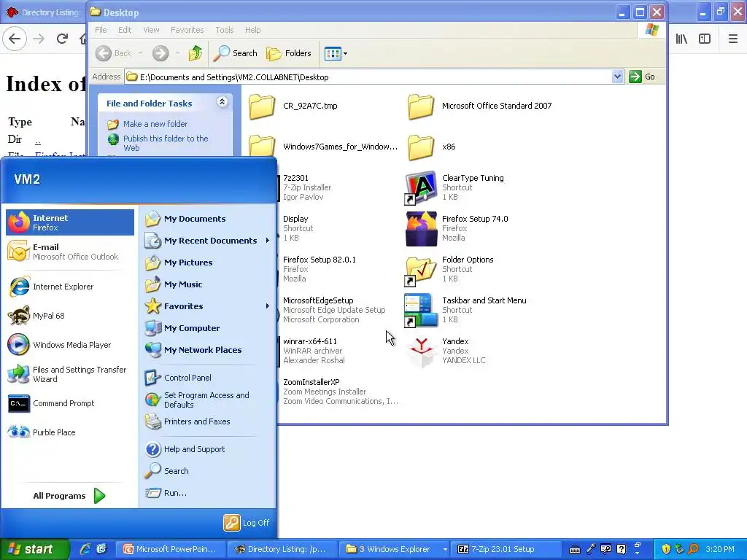
Task: Open the Edit menu in Explorer
Action: (125, 30)
